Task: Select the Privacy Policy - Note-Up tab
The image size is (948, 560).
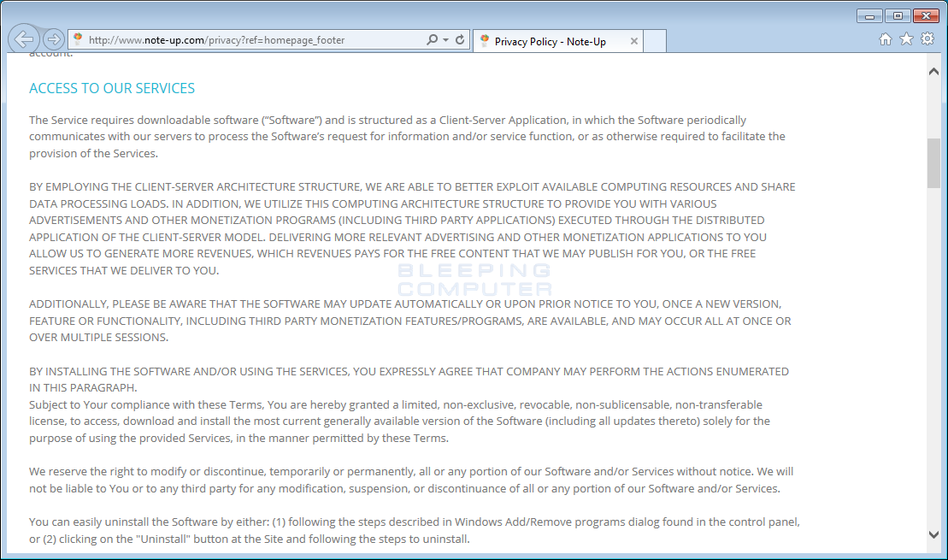Action: point(557,41)
